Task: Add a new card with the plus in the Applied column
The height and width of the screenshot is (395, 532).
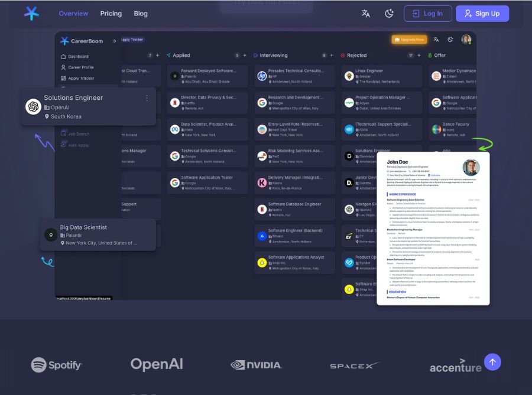Action: coord(245,54)
